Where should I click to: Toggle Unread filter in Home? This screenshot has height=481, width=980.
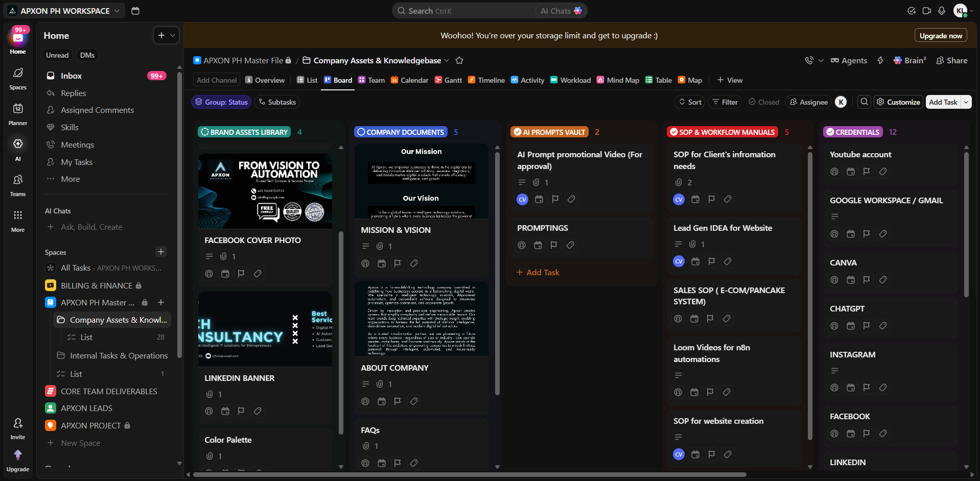click(57, 55)
